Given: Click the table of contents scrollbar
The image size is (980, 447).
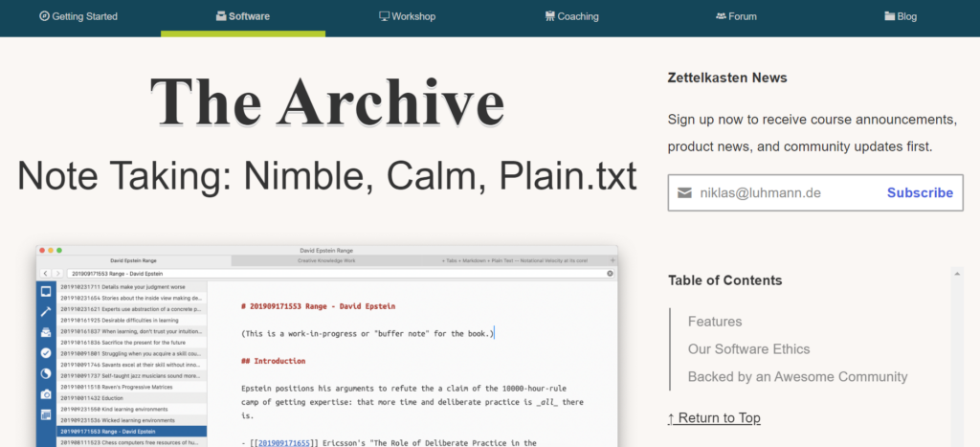Looking at the screenshot, I should (x=957, y=356).
